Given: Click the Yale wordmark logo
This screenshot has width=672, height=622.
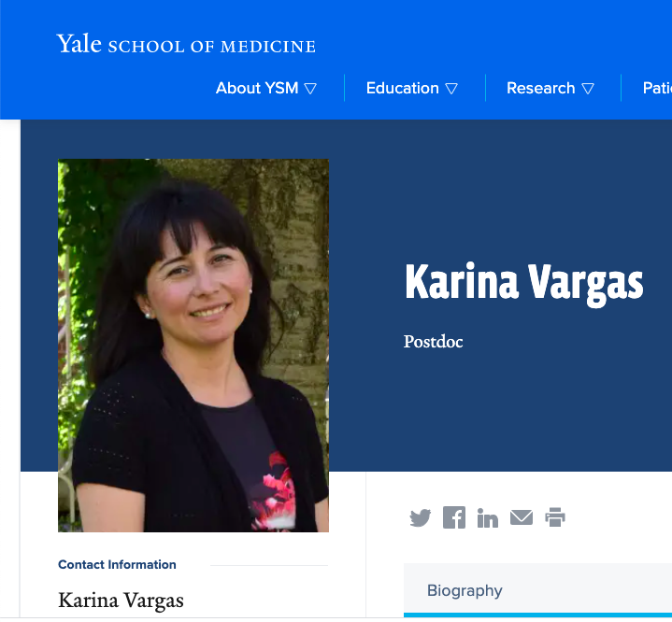Looking at the screenshot, I should point(79,44).
